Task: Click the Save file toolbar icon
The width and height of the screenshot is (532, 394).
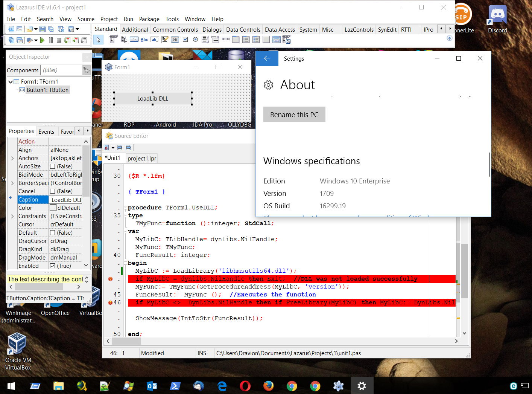Action: pyautogui.click(x=43, y=29)
